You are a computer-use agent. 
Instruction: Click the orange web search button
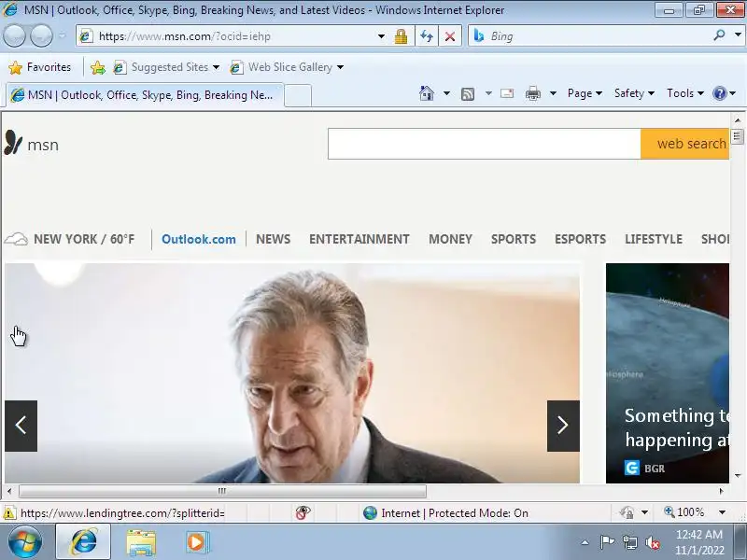click(685, 144)
